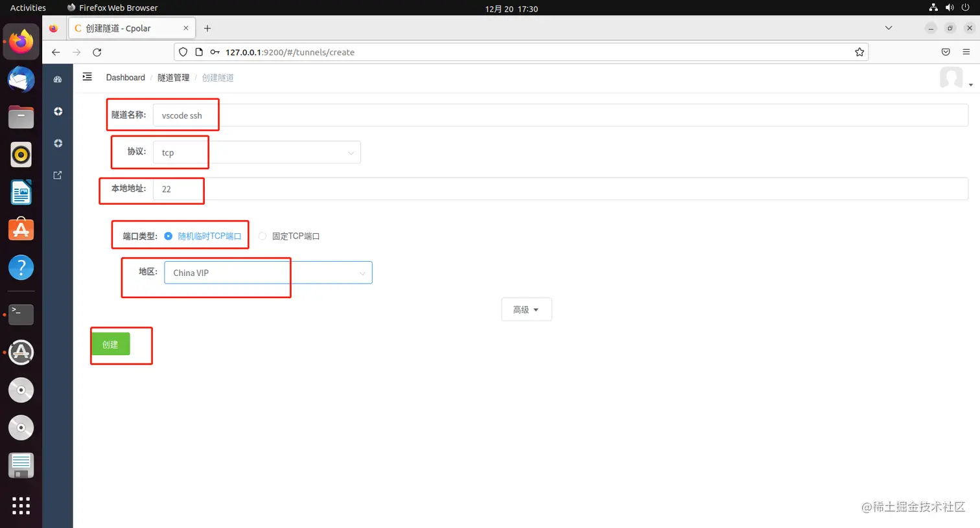Reload the page
The image size is (980, 528).
pyautogui.click(x=97, y=52)
